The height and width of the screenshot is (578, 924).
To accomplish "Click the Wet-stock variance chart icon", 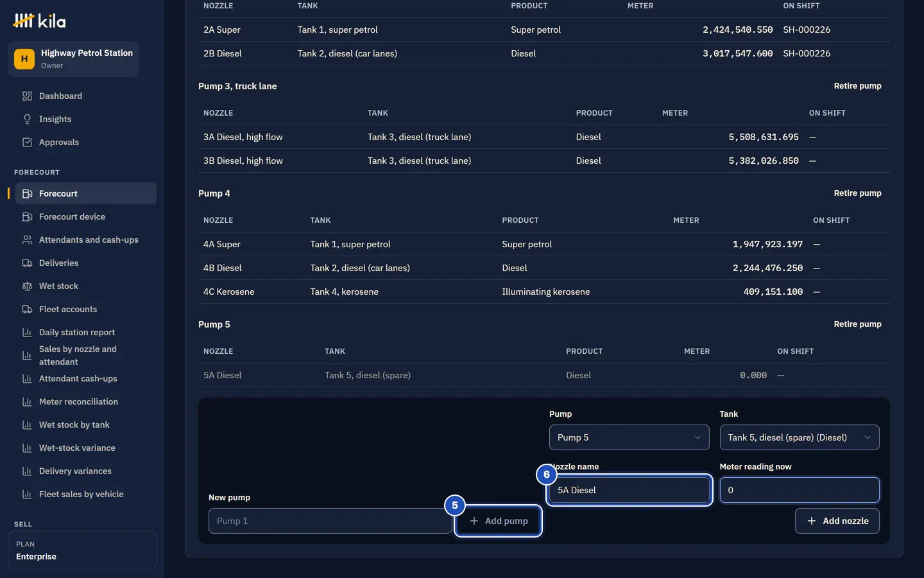I will (27, 448).
